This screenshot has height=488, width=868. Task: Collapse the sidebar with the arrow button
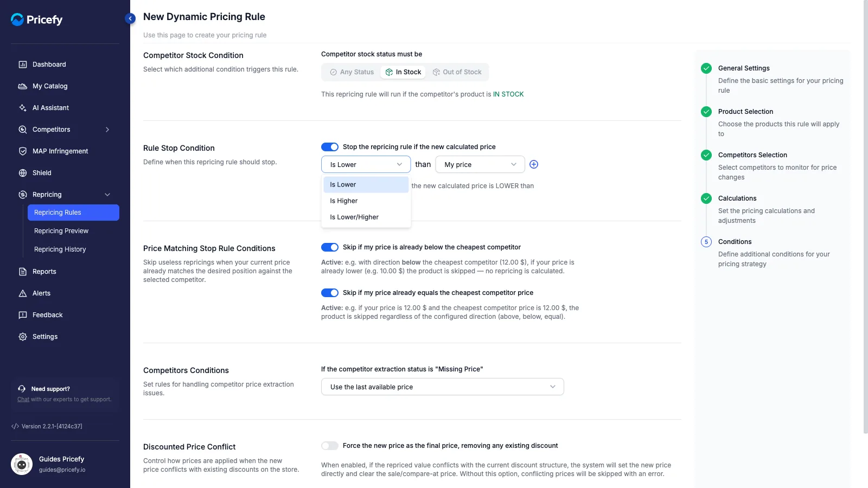coord(130,18)
